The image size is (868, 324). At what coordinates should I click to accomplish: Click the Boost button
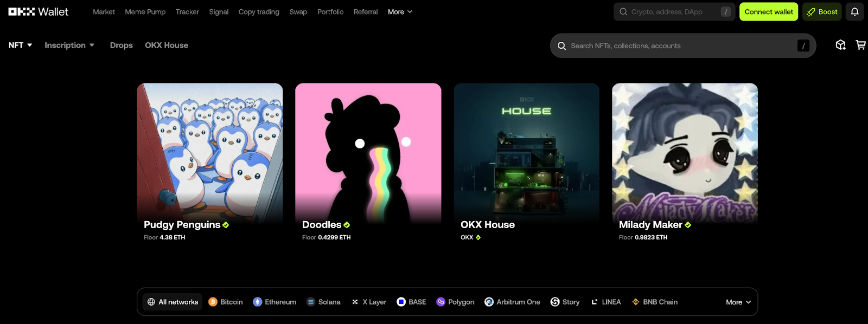[x=822, y=12]
